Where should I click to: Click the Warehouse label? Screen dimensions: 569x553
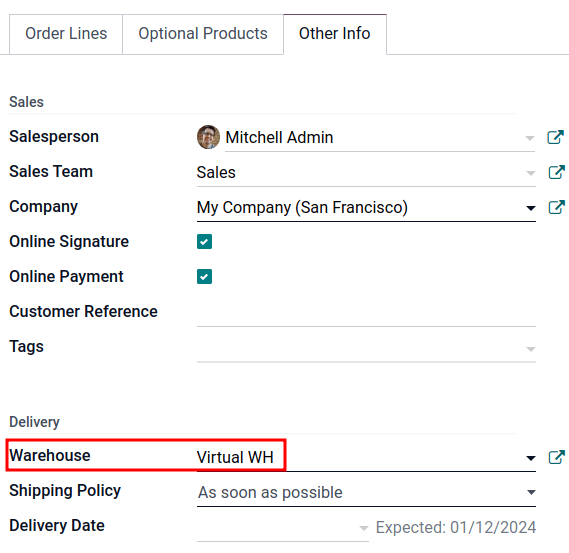tap(50, 455)
